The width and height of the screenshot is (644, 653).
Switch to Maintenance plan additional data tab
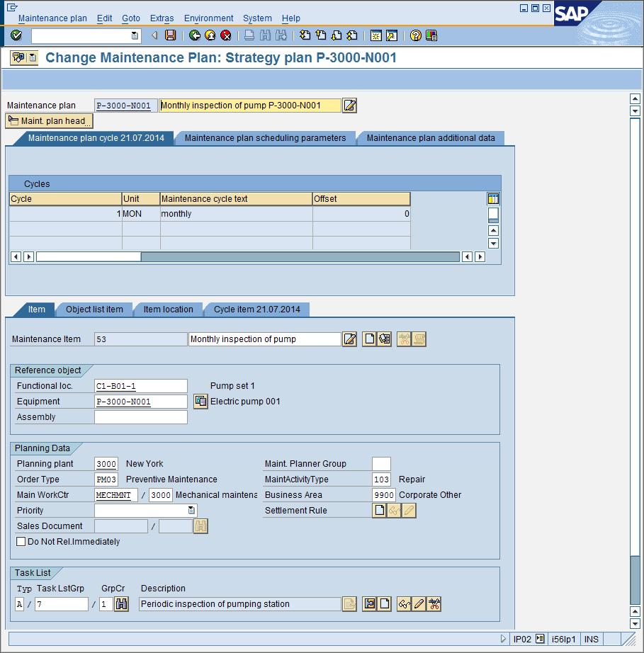click(x=431, y=138)
